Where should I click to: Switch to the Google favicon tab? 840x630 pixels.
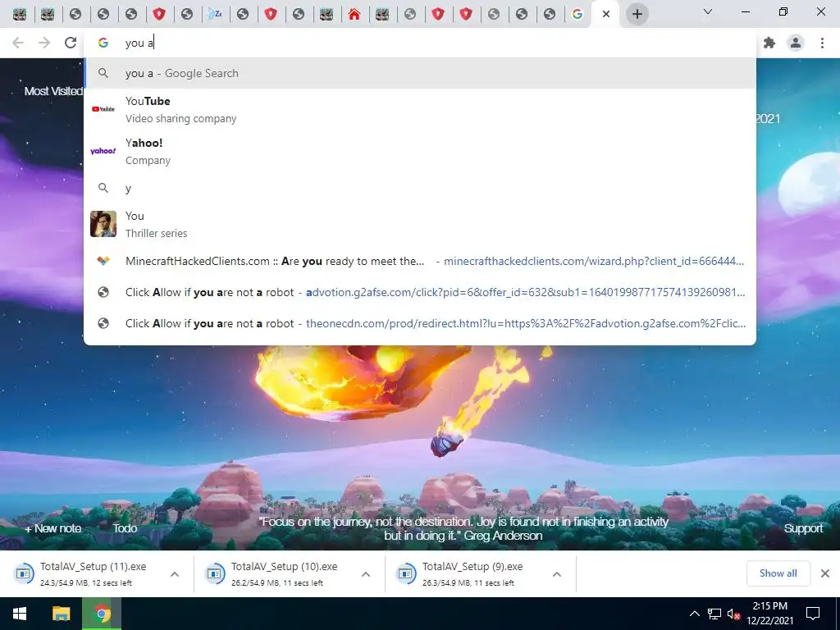click(577, 15)
